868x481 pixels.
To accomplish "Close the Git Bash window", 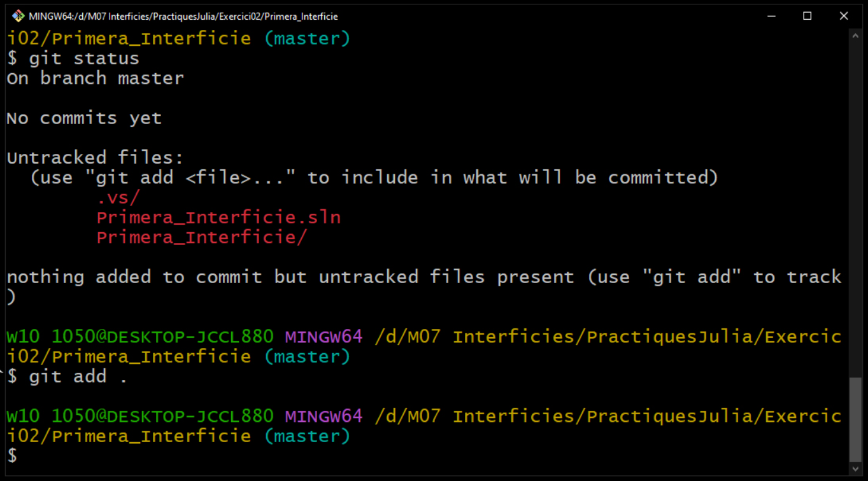I will coord(844,16).
